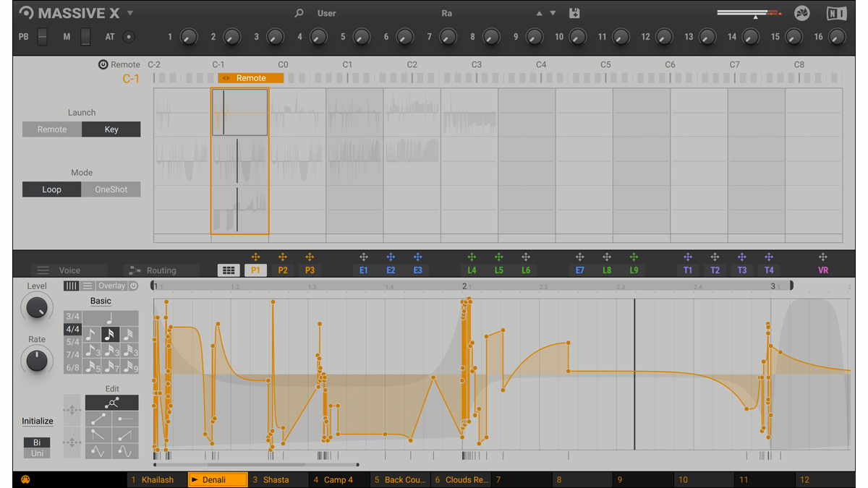
Task: Click the Initialize button
Action: pyautogui.click(x=38, y=421)
